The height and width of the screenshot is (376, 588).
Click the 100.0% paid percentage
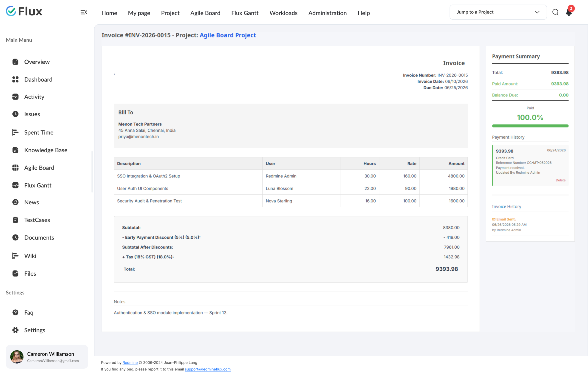click(x=530, y=117)
